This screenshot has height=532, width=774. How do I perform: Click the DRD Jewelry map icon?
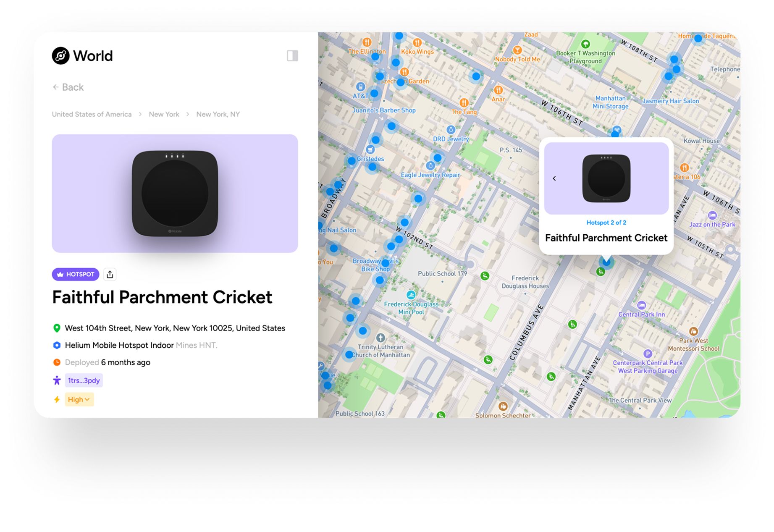tap(451, 130)
